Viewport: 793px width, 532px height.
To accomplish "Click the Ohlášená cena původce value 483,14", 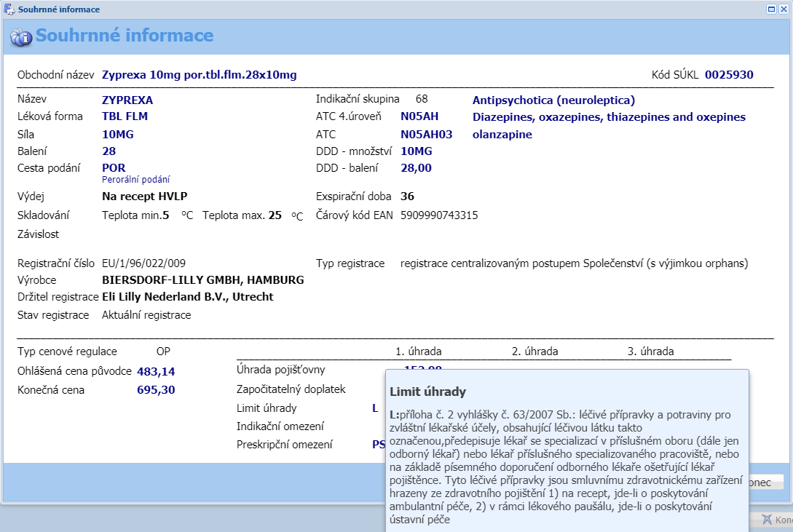I will (x=156, y=372).
